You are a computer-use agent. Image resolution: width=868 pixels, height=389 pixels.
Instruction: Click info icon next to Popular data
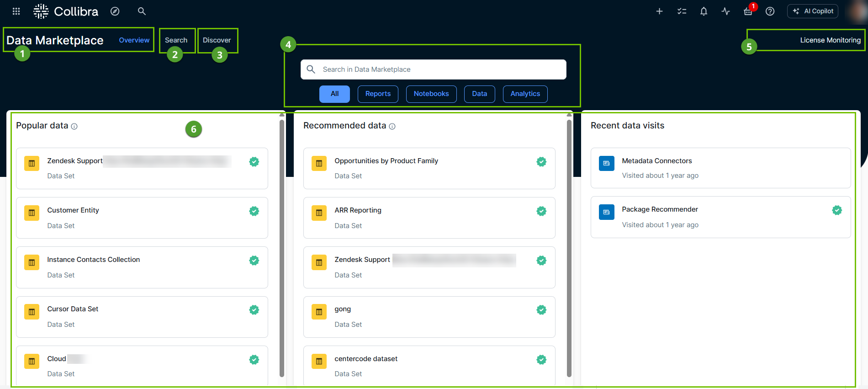[x=74, y=126]
